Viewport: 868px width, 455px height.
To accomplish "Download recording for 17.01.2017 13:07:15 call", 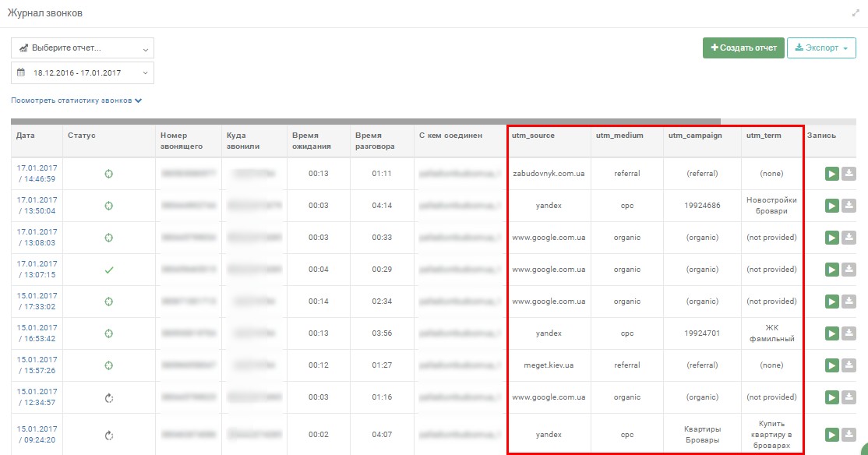I will click(x=849, y=270).
